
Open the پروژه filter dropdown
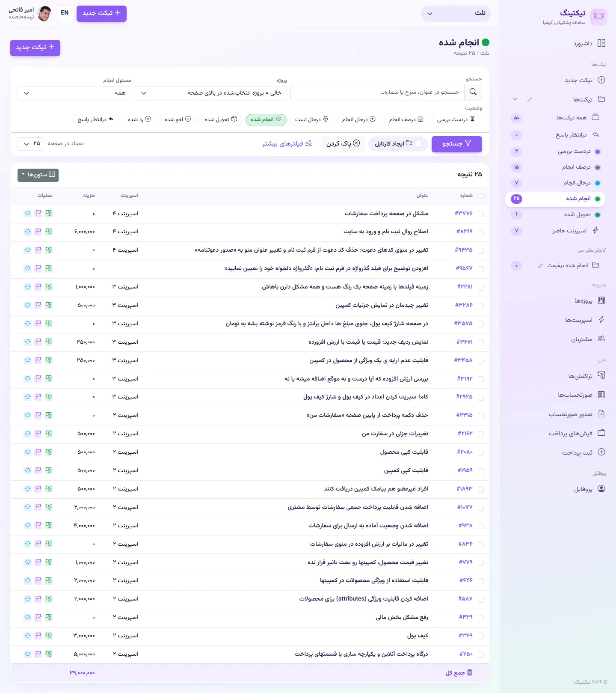click(211, 93)
